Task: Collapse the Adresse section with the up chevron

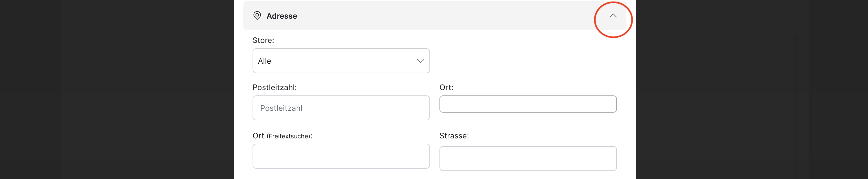Action: pyautogui.click(x=612, y=15)
